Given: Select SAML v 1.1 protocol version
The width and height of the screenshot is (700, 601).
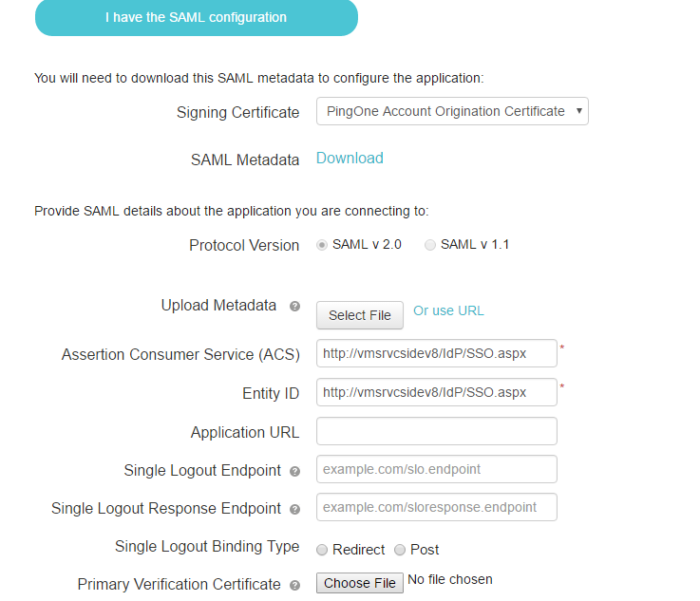Looking at the screenshot, I should [430, 245].
